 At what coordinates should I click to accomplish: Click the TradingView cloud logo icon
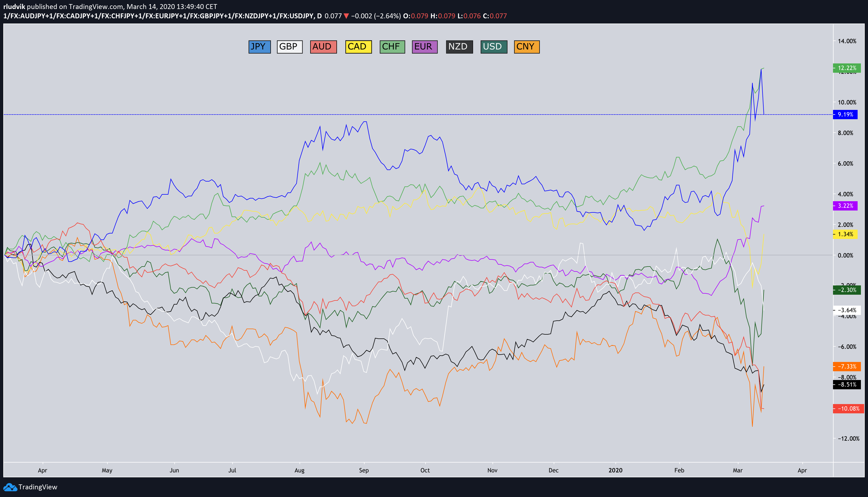pyautogui.click(x=10, y=487)
